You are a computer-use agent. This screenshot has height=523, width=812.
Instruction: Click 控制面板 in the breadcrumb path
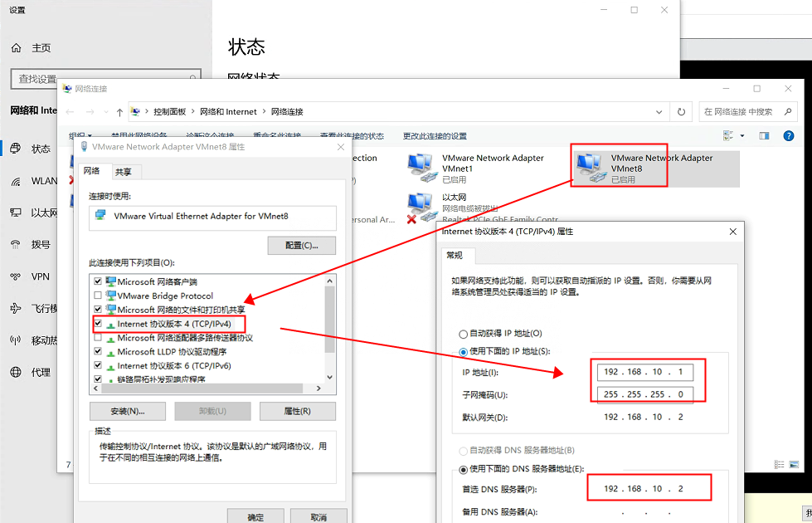(169, 111)
